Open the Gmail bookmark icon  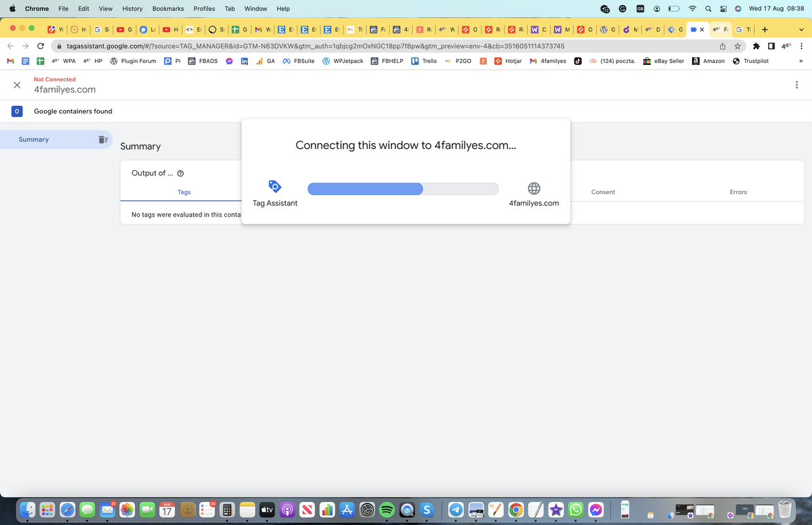point(10,61)
